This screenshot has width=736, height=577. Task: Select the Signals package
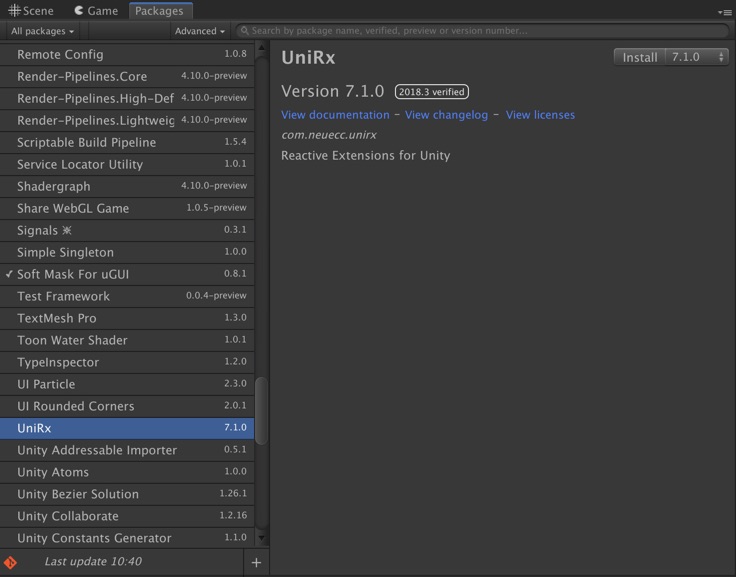point(127,230)
